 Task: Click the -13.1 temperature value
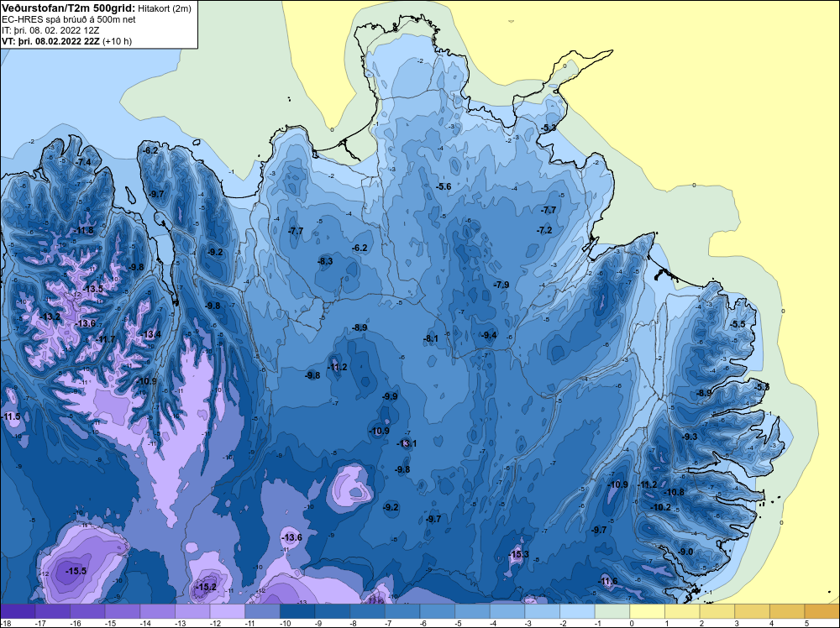click(407, 443)
